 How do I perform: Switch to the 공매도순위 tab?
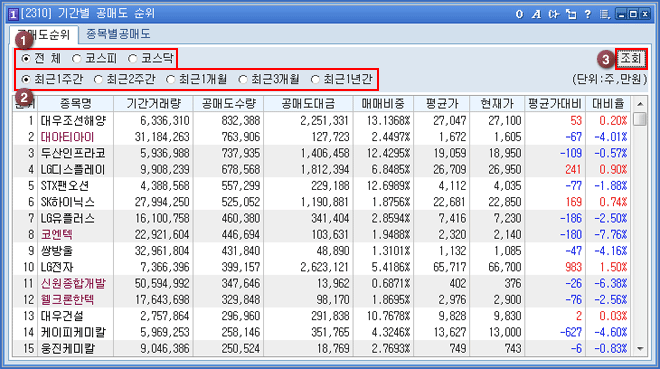[x=44, y=35]
